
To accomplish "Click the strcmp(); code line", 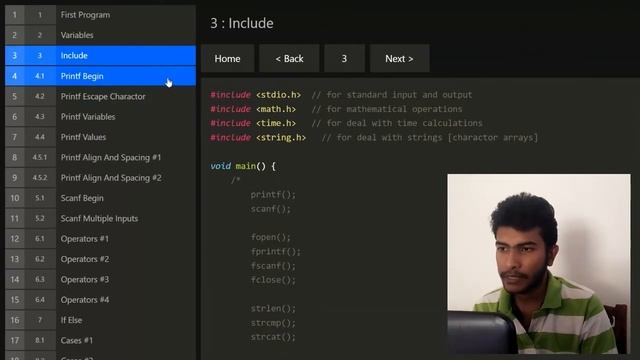I will pos(273,323).
